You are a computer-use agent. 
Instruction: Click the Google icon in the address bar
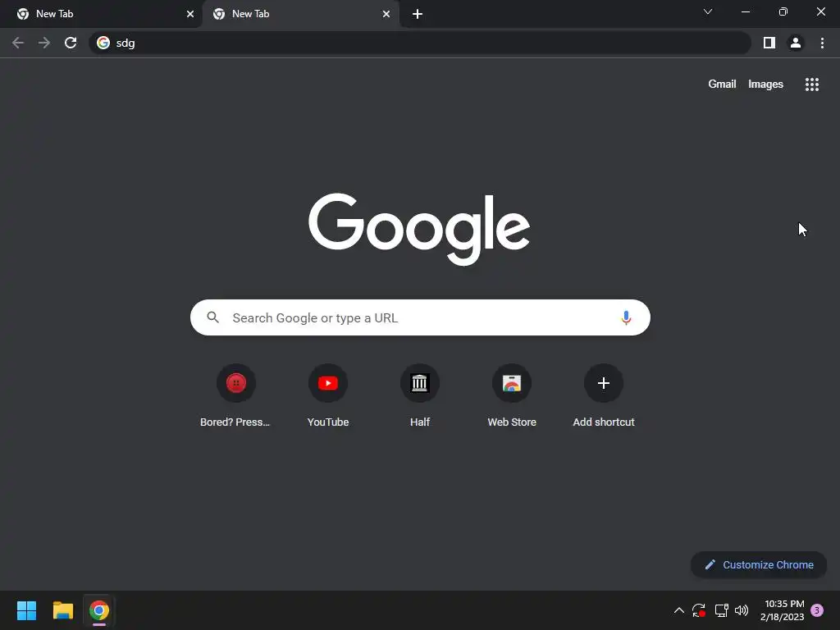pyautogui.click(x=103, y=43)
